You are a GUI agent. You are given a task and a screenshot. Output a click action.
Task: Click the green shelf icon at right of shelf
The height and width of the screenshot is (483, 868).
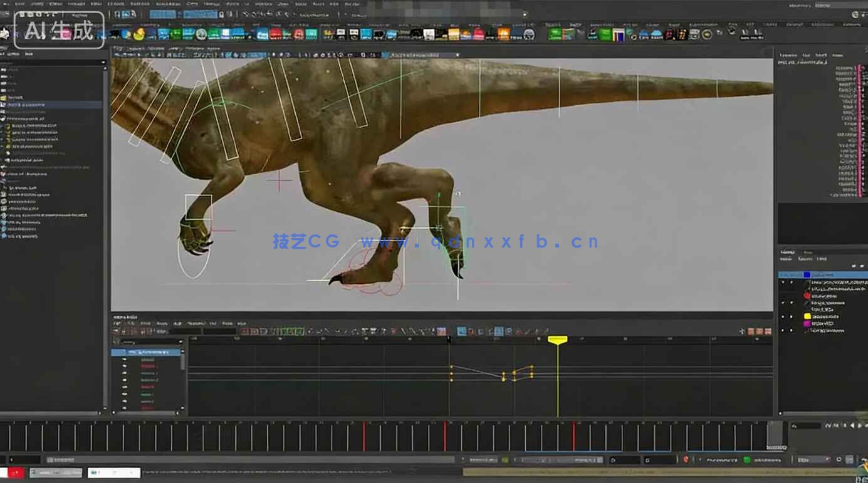pos(555,34)
